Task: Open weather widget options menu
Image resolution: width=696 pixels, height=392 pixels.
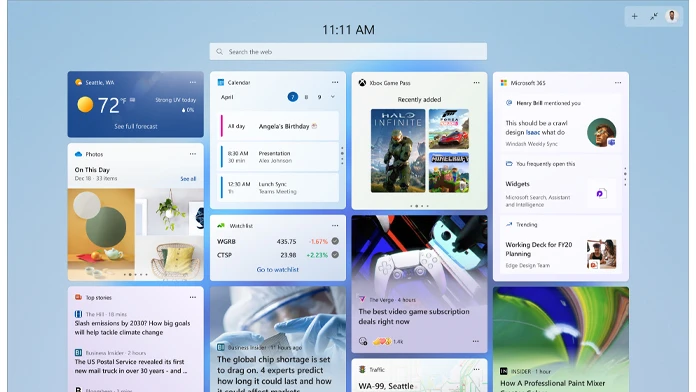Action: point(193,82)
